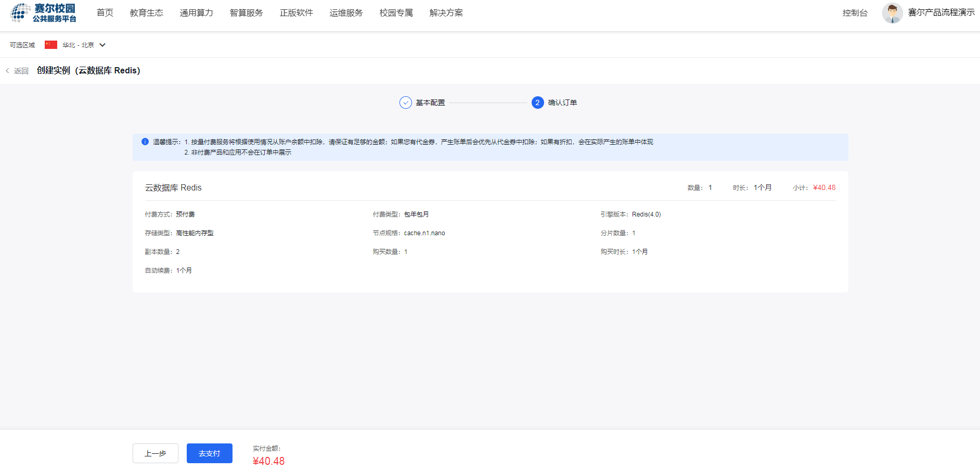Open the 智算服务 navigation item
Screen dimensions: 980x471
[x=246, y=13]
